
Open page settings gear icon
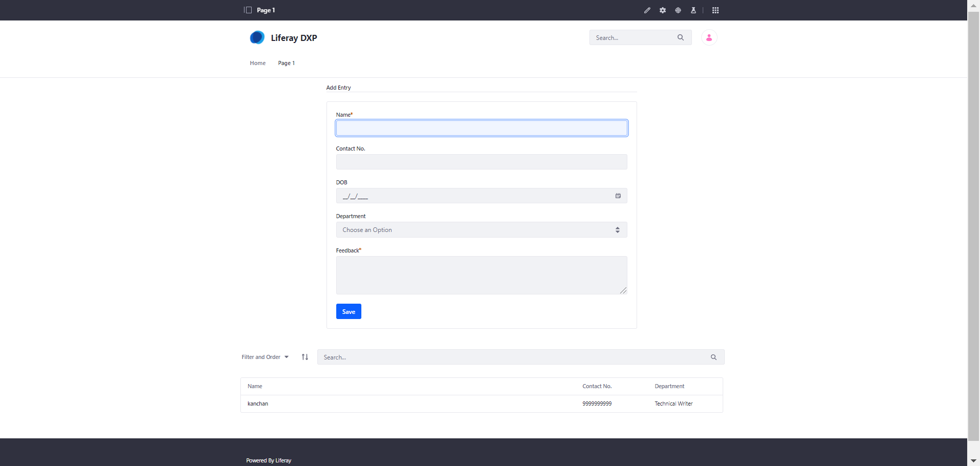[x=663, y=10]
